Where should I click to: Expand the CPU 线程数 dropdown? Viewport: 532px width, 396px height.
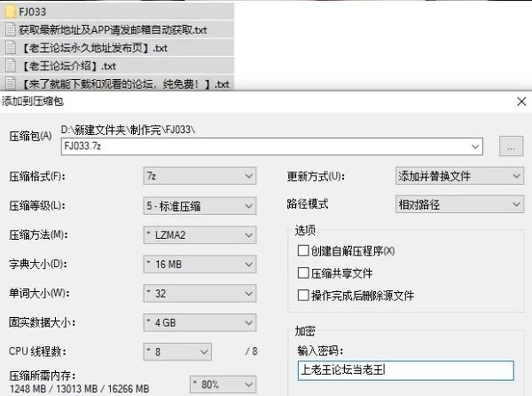pos(177,352)
